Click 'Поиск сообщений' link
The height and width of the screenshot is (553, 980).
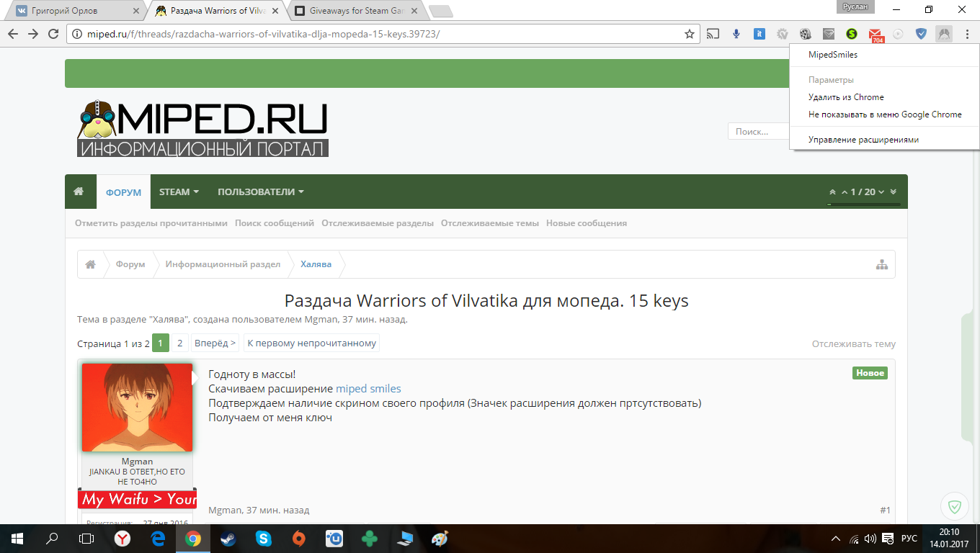pos(275,223)
